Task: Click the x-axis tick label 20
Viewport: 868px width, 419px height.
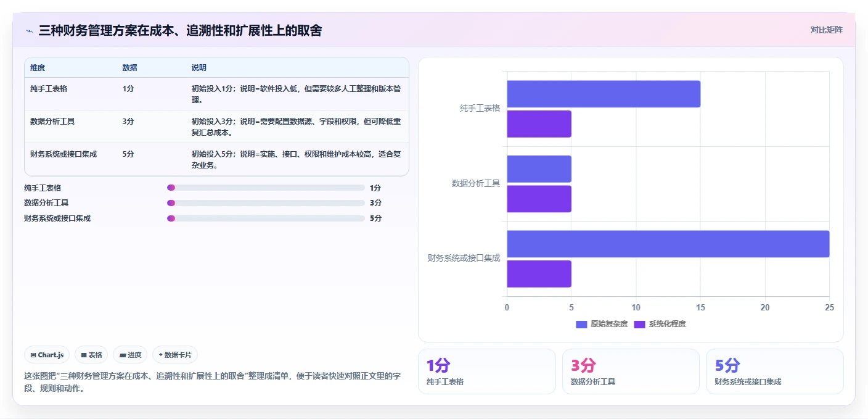Action: click(765, 307)
